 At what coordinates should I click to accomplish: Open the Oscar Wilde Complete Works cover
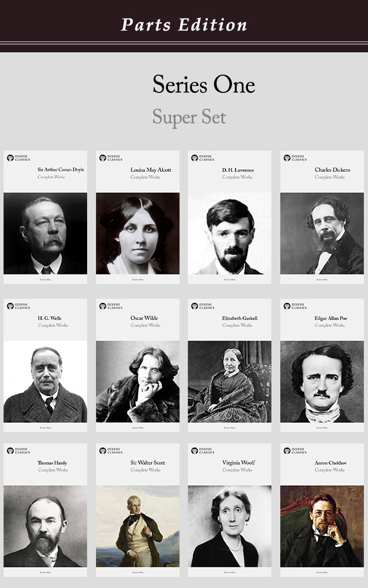(x=138, y=365)
